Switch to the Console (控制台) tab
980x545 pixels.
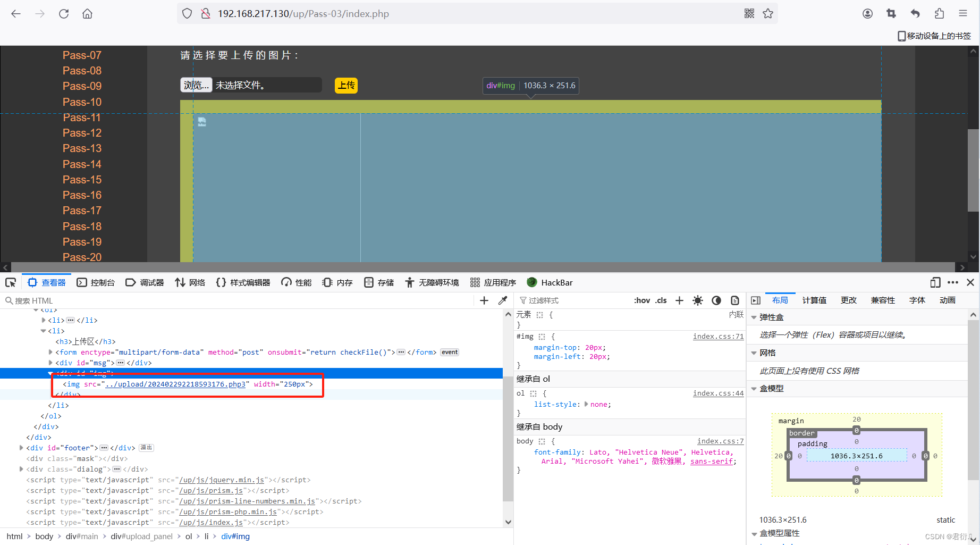pyautogui.click(x=96, y=282)
